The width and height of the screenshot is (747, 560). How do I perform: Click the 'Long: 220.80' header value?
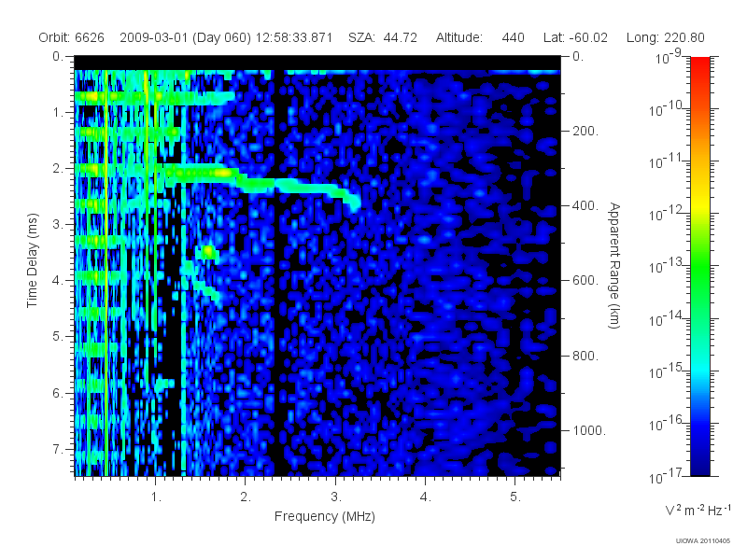pos(666,37)
